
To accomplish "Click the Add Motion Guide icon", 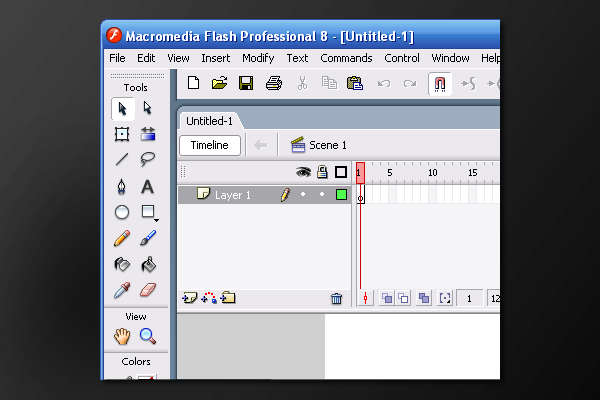I will [209, 298].
